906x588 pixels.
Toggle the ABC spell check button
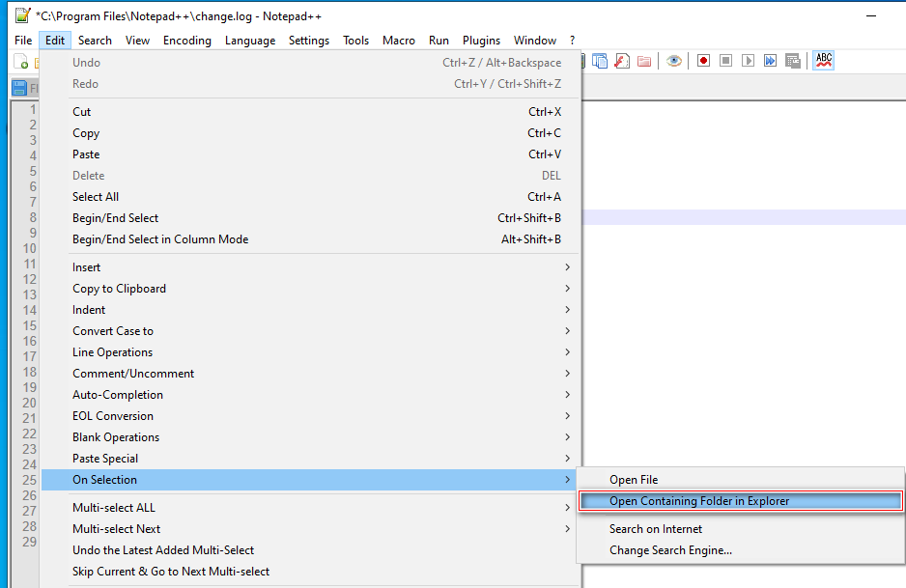coord(823,61)
